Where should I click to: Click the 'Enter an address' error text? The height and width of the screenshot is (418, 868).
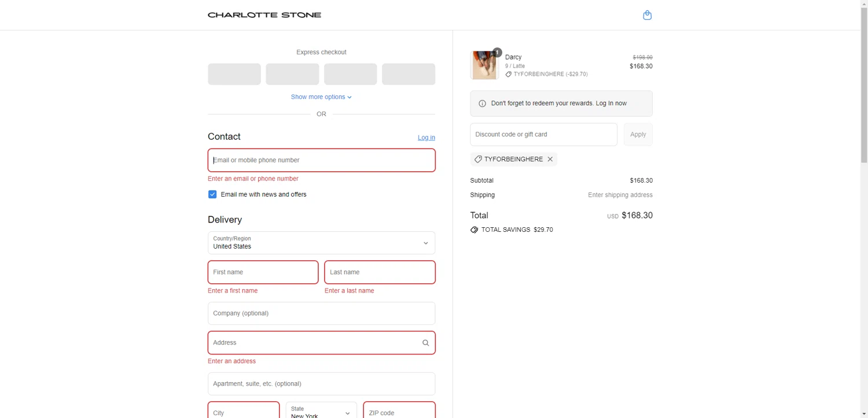click(x=231, y=361)
